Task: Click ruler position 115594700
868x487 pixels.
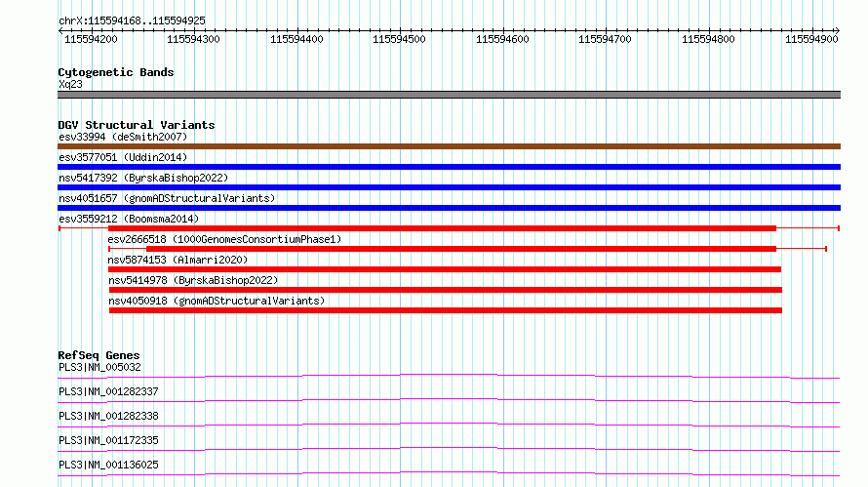Action: coord(605,39)
